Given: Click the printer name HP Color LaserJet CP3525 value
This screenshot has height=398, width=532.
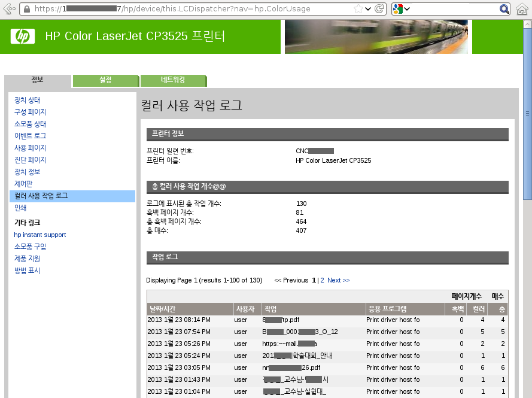Looking at the screenshot, I should point(333,160).
